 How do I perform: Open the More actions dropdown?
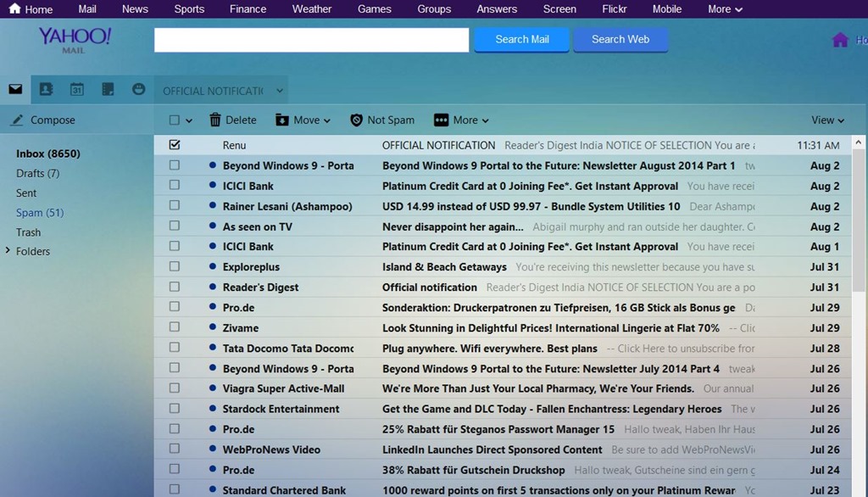click(x=460, y=120)
